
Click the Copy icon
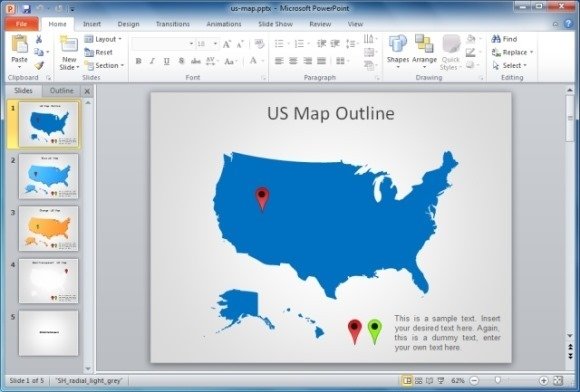coord(39,52)
